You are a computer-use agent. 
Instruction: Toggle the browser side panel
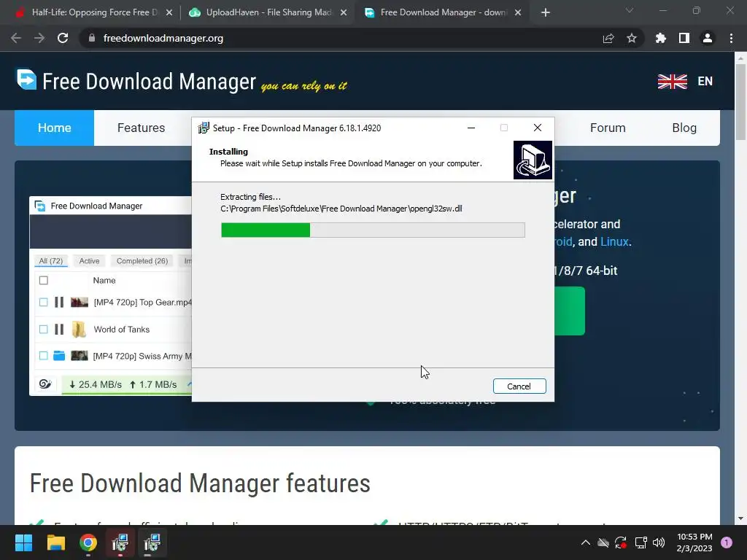[x=684, y=38]
